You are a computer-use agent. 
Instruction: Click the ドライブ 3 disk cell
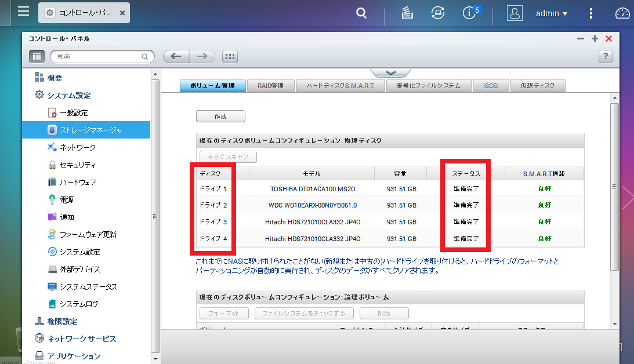click(x=213, y=222)
